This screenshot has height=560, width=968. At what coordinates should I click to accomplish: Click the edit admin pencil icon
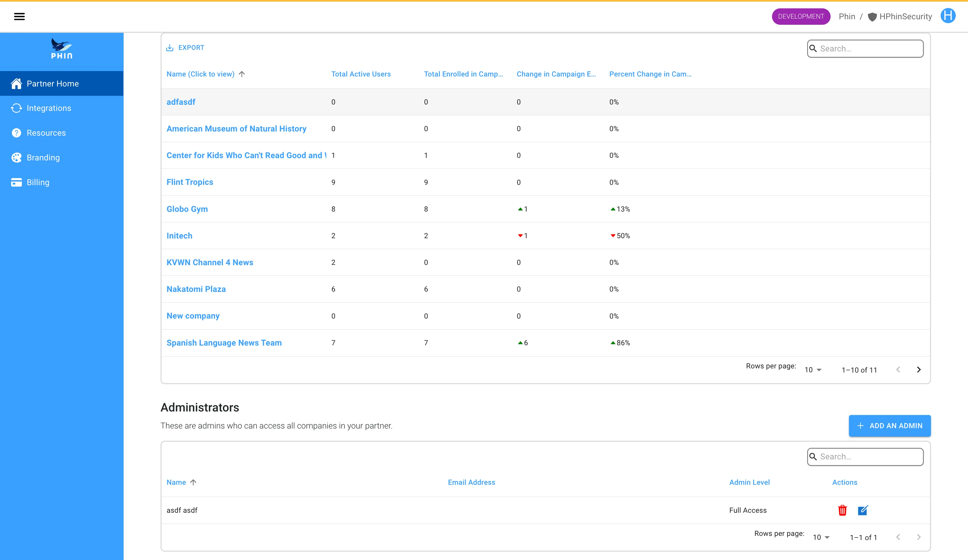(862, 510)
